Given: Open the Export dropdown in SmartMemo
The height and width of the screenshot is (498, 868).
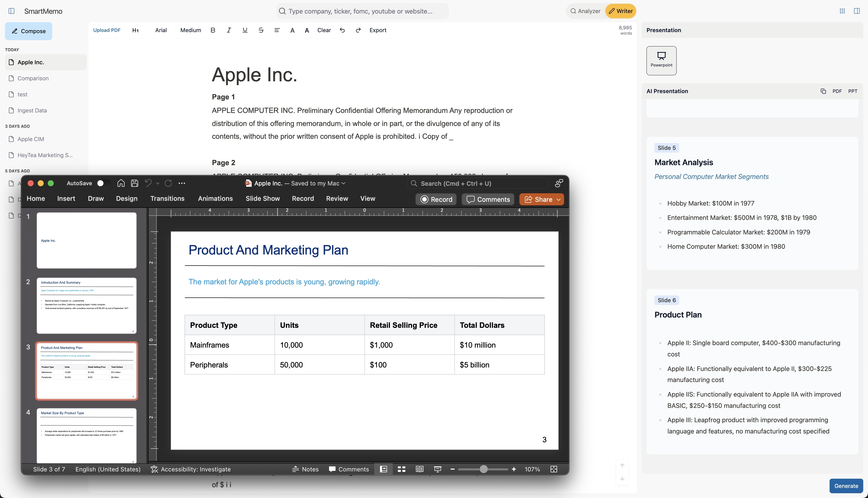Looking at the screenshot, I should 378,30.
